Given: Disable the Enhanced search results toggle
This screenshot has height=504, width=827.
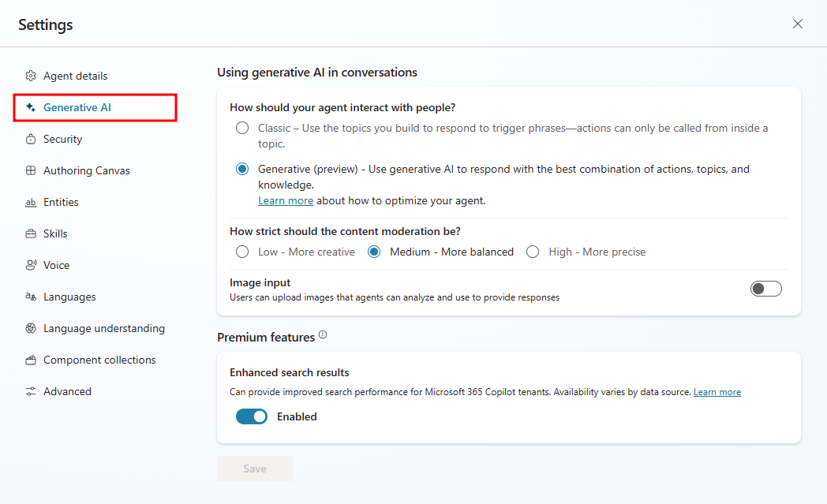Looking at the screenshot, I should (252, 416).
